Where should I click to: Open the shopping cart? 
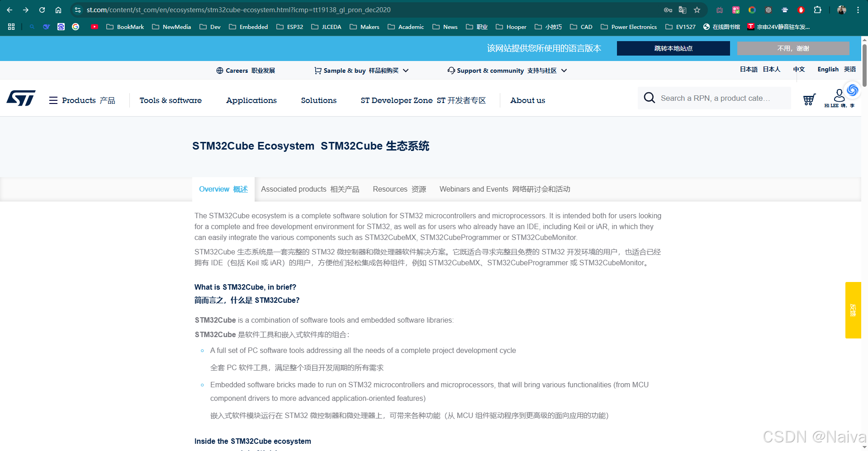pos(809,99)
